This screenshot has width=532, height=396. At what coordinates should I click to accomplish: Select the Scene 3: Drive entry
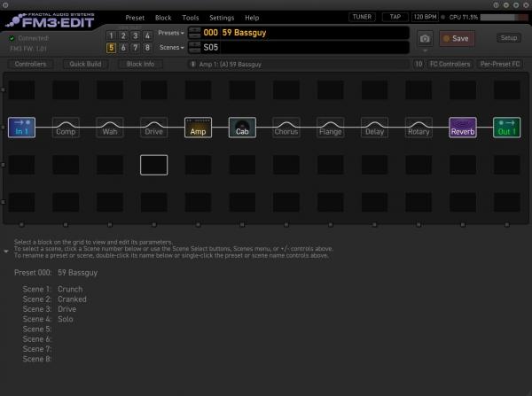point(50,309)
